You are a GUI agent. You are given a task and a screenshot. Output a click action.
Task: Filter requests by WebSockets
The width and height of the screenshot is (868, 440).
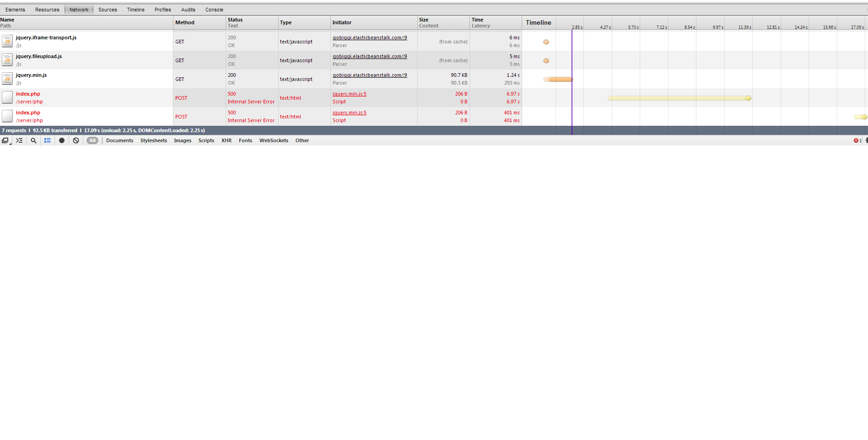pos(274,141)
